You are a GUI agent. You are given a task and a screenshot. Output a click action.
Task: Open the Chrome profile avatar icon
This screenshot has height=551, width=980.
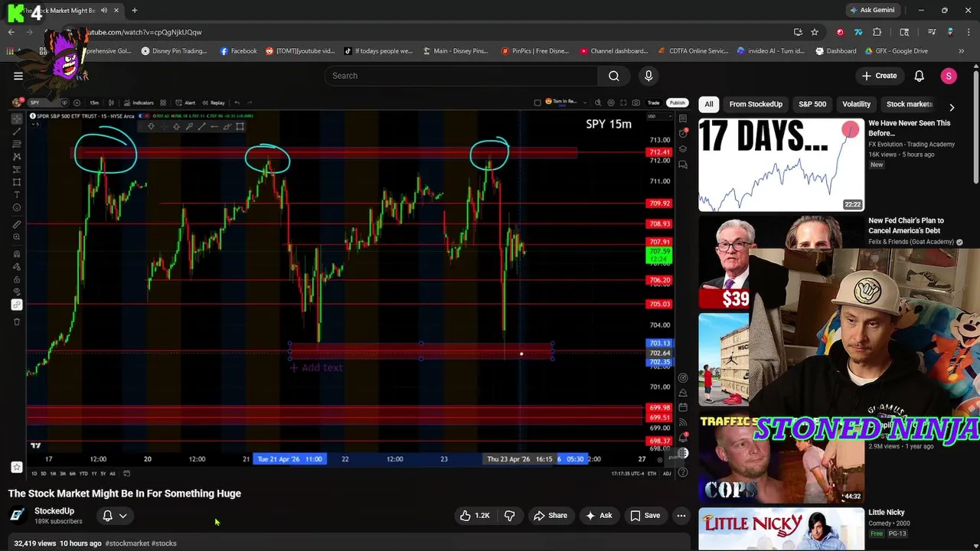pyautogui.click(x=950, y=32)
